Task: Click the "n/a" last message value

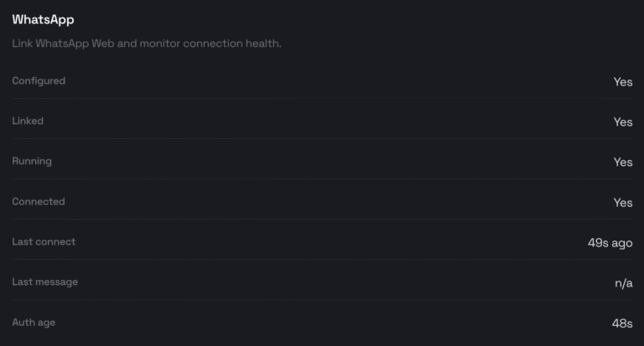Action: tap(624, 283)
